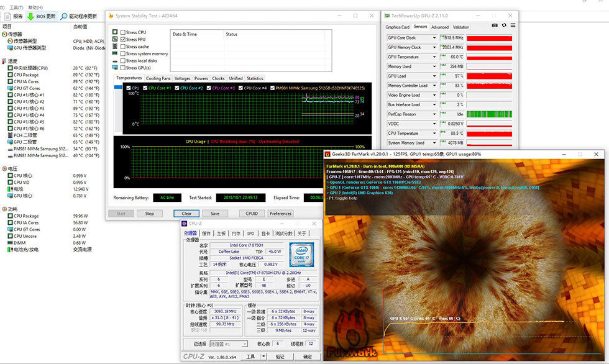Toggle the CPU Core #4 graph checkbox
The width and height of the screenshot is (609, 364).
coord(240,88)
